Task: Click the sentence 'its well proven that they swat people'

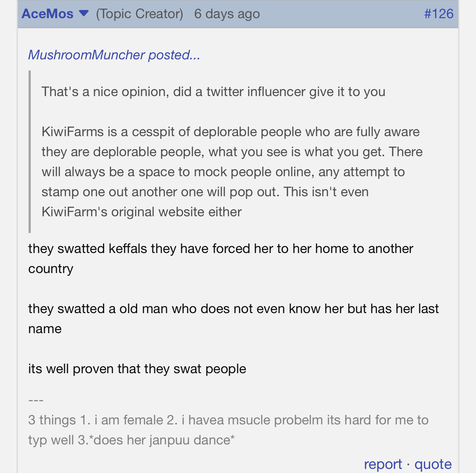Action: coord(137,369)
